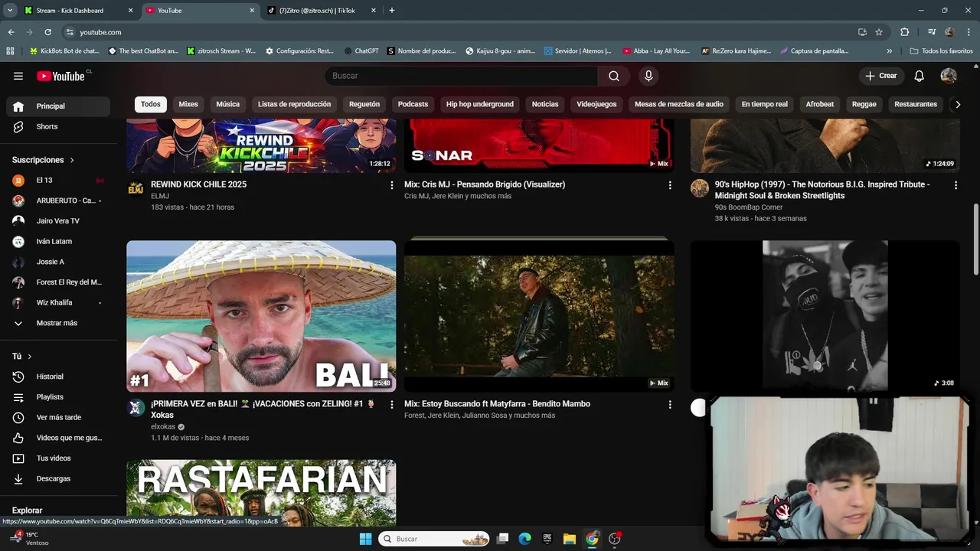Open ARUBERUTO channel subscription
The width and height of the screenshot is (980, 551).
tap(58, 201)
